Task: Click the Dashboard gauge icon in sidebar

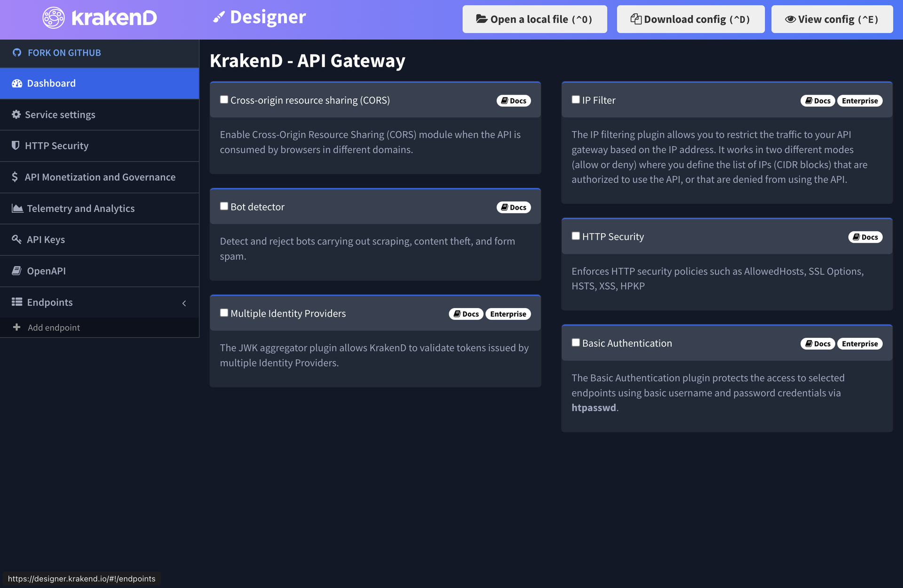Action: (17, 83)
